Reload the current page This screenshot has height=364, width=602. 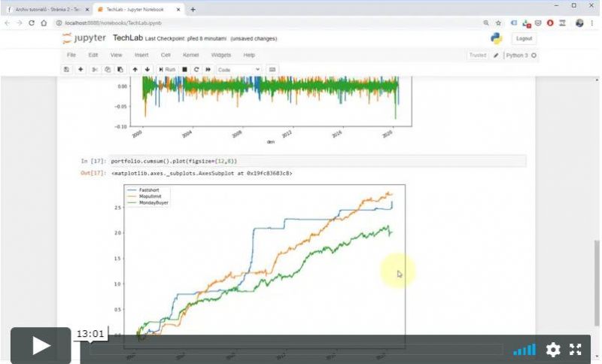pyautogui.click(x=32, y=23)
